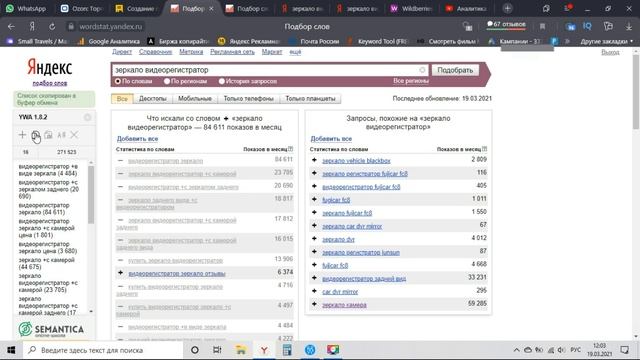
Task: Open Windows Start menu
Action: pos(11,350)
